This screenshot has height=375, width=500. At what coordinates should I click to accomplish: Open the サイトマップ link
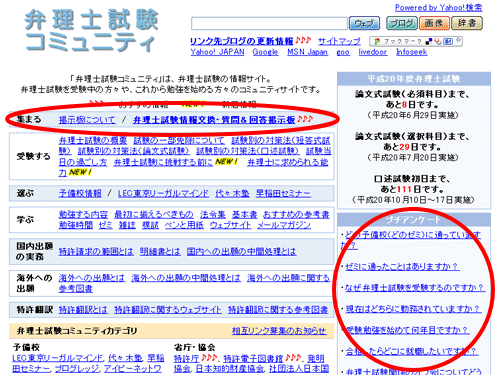pyautogui.click(x=339, y=41)
